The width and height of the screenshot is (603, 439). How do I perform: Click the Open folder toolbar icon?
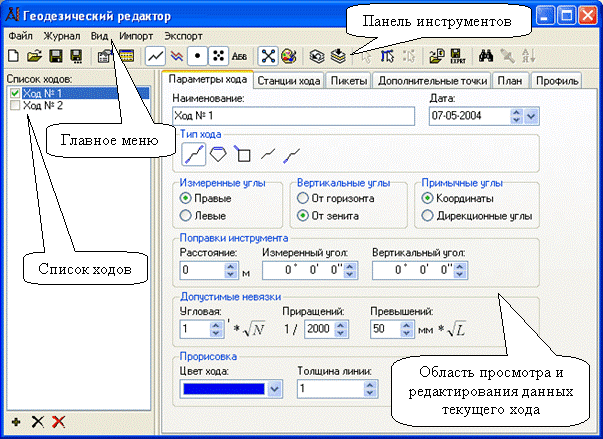[31, 57]
